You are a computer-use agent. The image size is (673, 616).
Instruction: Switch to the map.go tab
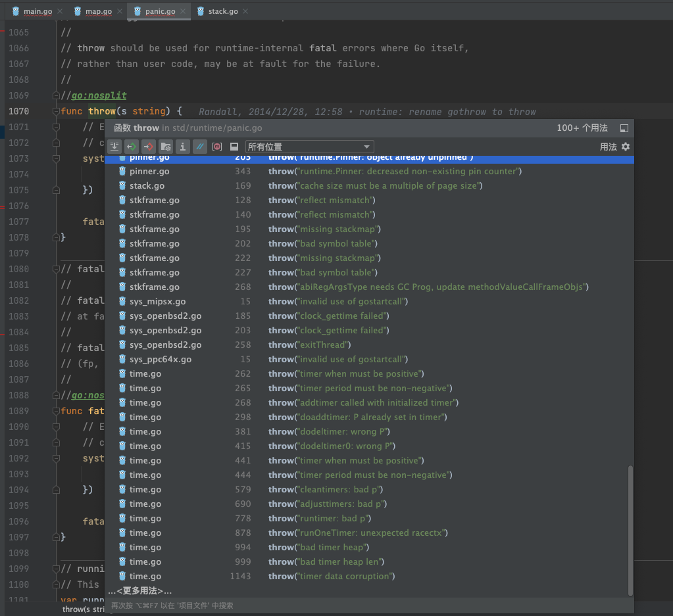click(x=99, y=12)
